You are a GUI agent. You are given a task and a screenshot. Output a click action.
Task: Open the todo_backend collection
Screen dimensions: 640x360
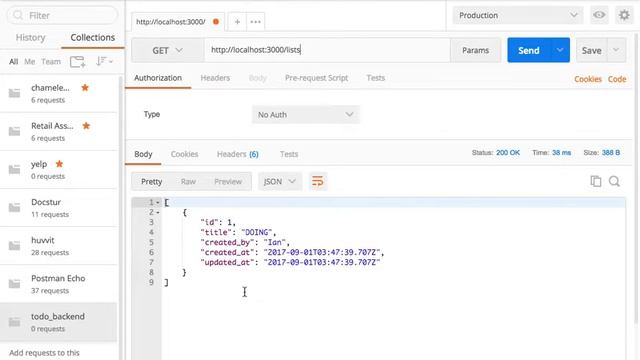click(59, 322)
